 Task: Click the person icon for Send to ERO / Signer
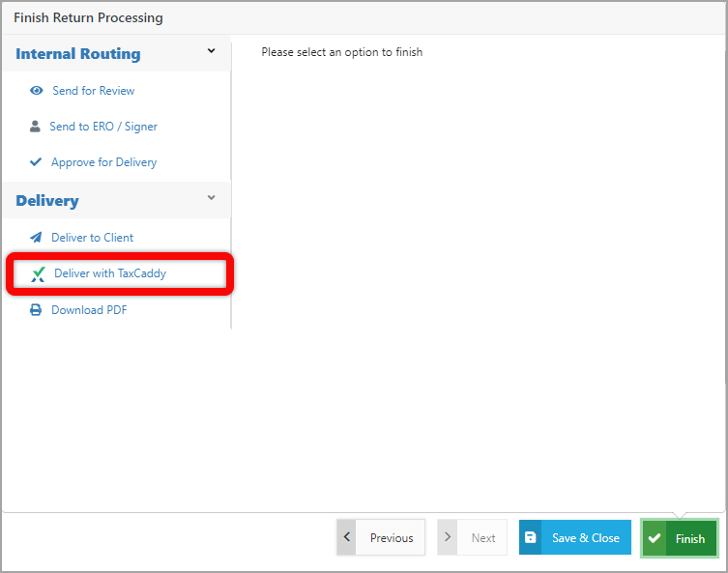[36, 127]
